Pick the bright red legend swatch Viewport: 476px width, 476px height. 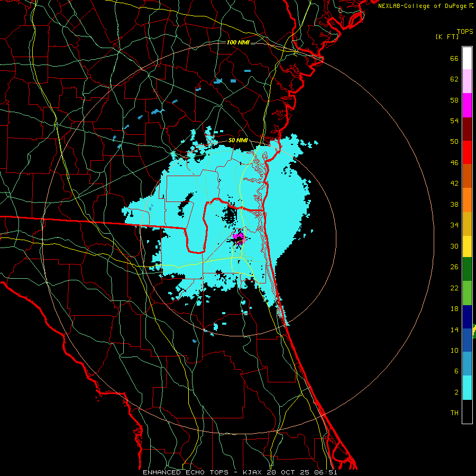point(467,152)
